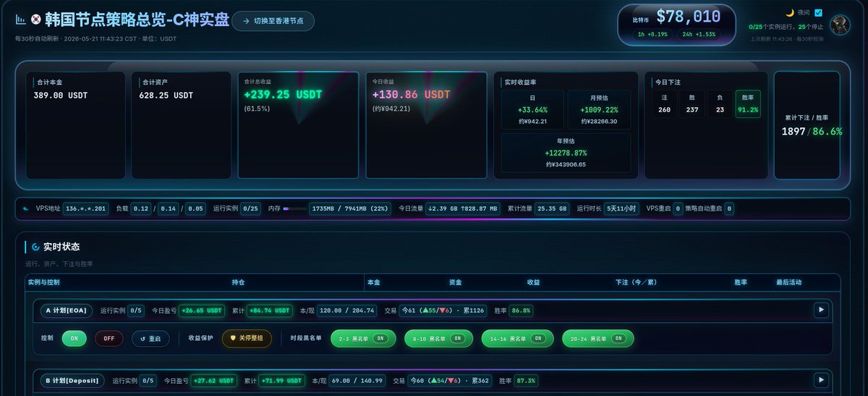
Task: Click the pulse icon beside VPS地址
Action: [x=25, y=208]
